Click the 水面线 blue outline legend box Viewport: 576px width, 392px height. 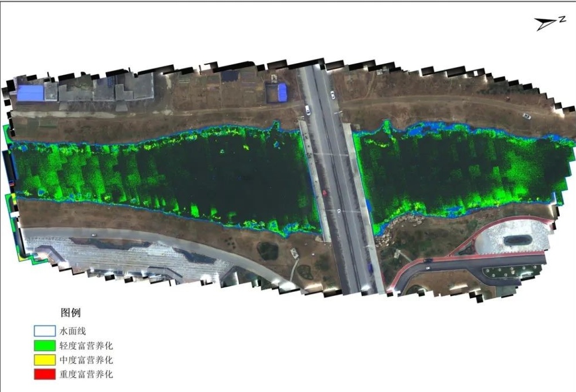(45, 331)
